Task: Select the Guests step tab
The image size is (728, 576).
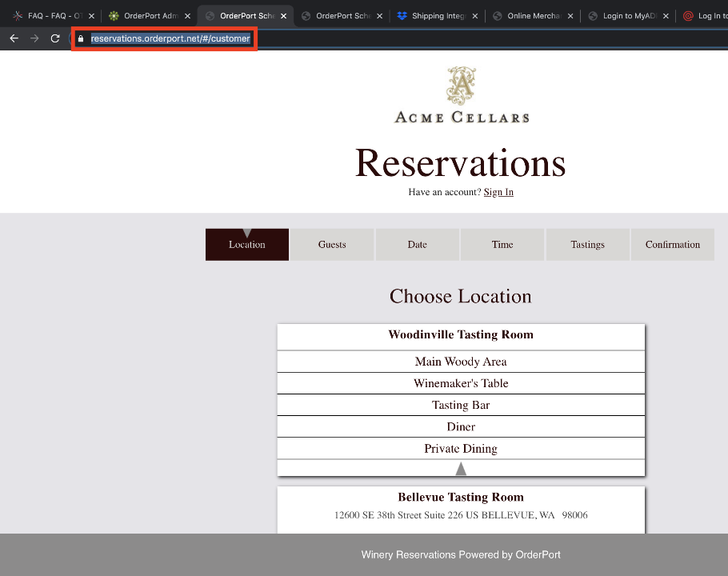Action: tap(332, 245)
